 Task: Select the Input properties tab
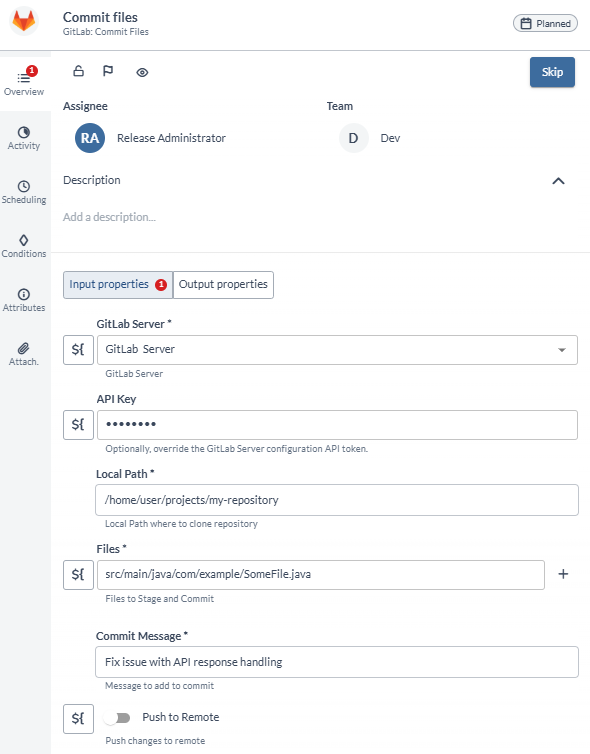[118, 285]
